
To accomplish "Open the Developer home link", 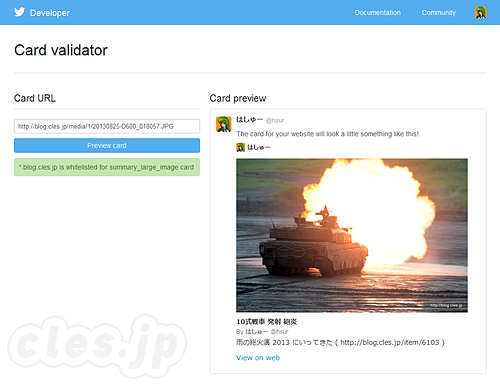I will 50,13.
